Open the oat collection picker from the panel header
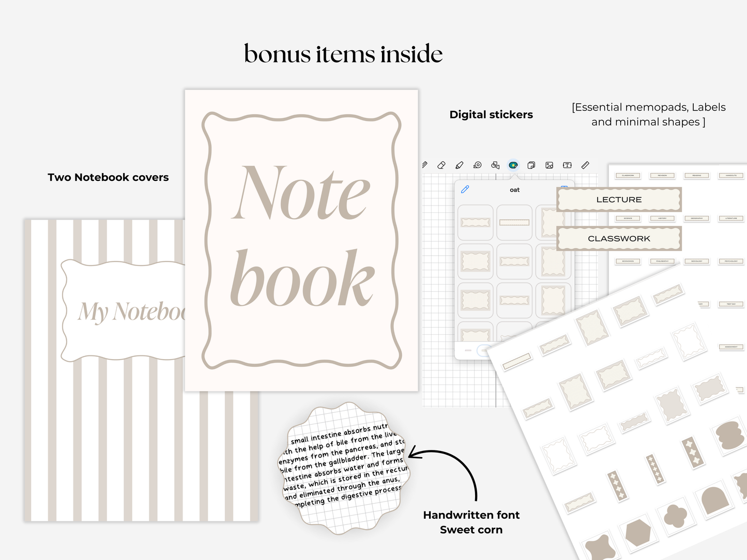 514,190
